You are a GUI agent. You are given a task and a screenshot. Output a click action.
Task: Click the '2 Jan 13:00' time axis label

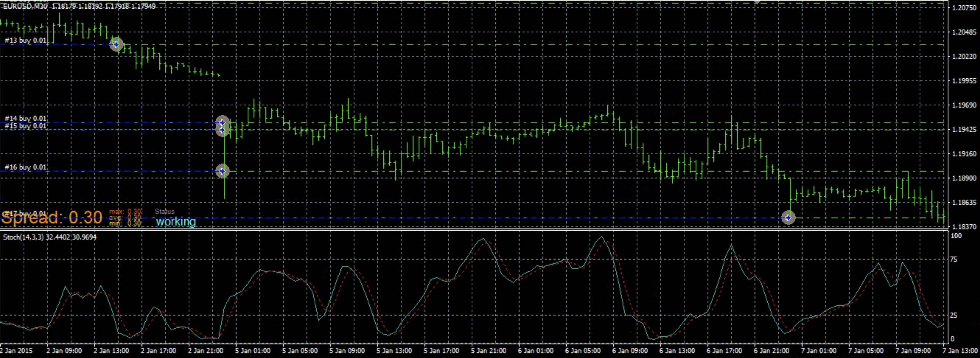point(111,350)
